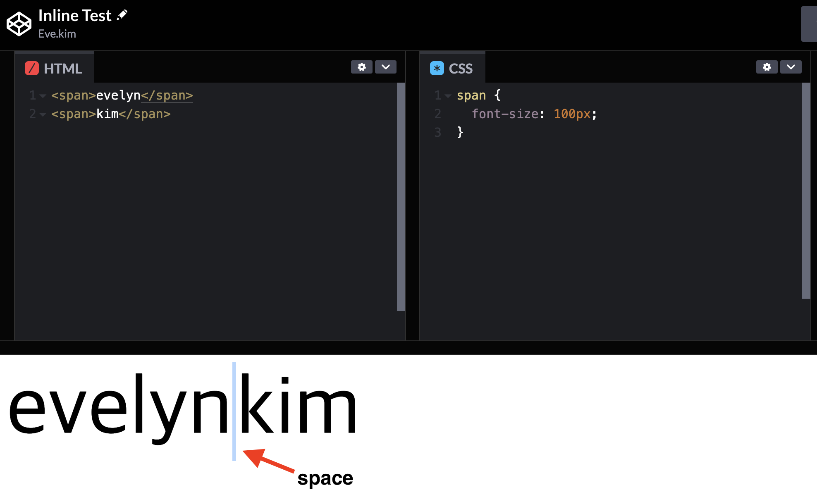Open the HTML editor settings gear
The width and height of the screenshot is (817, 504).
tap(361, 67)
